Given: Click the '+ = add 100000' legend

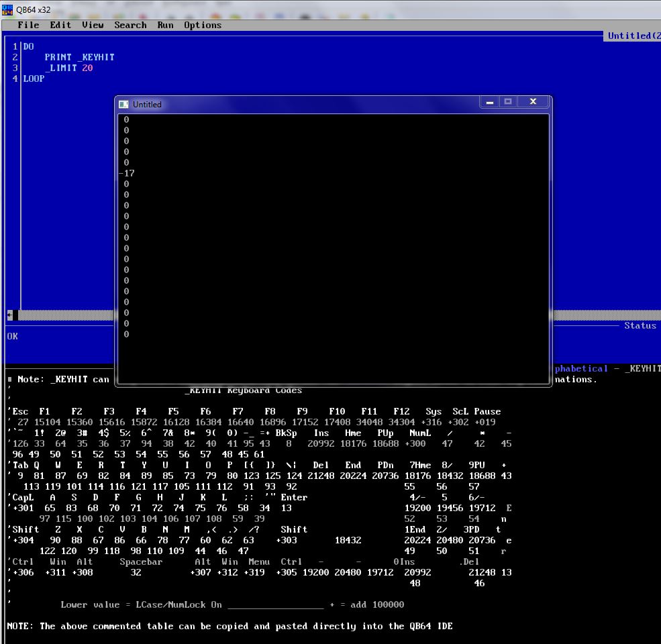Looking at the screenshot, I should [x=367, y=605].
